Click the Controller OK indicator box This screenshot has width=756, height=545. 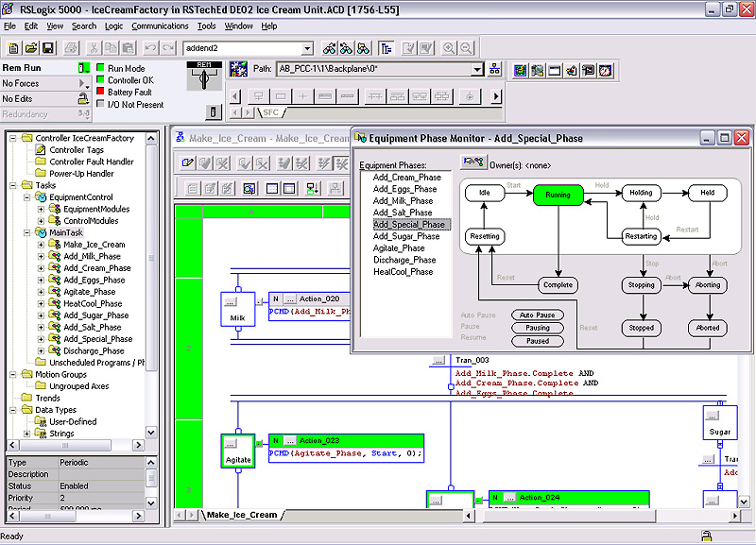click(101, 79)
